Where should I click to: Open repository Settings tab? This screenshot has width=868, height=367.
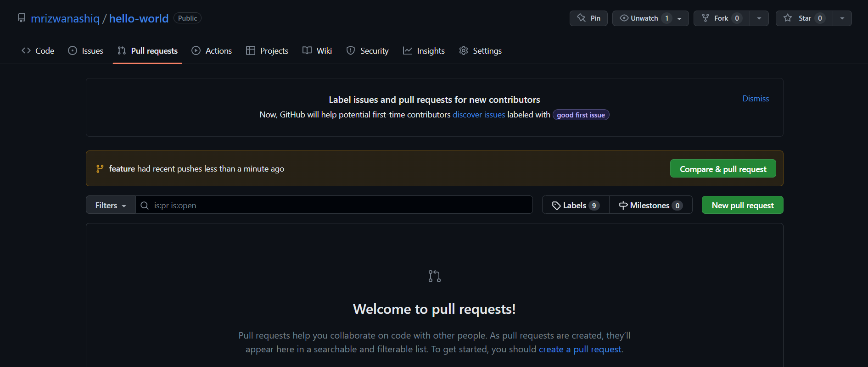click(x=480, y=51)
